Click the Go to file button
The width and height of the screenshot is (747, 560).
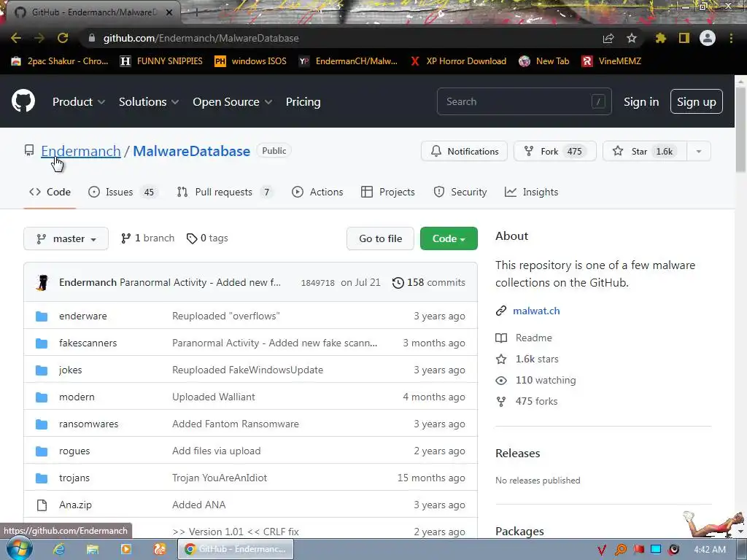click(x=381, y=238)
